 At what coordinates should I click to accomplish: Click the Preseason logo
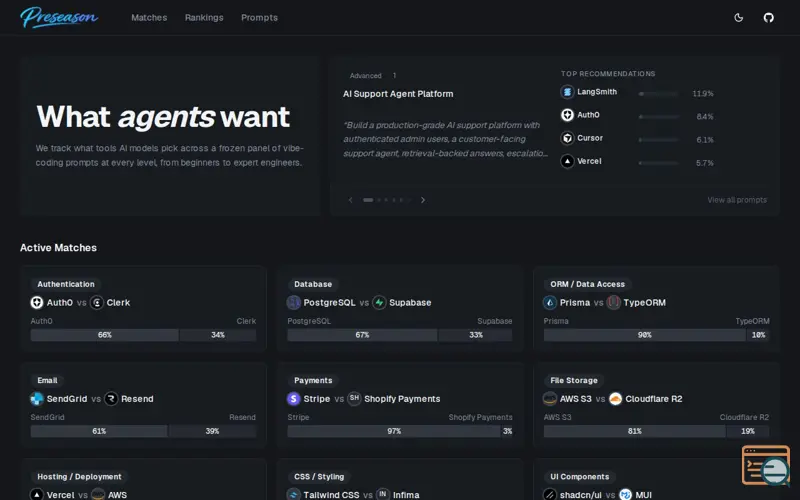click(x=59, y=17)
